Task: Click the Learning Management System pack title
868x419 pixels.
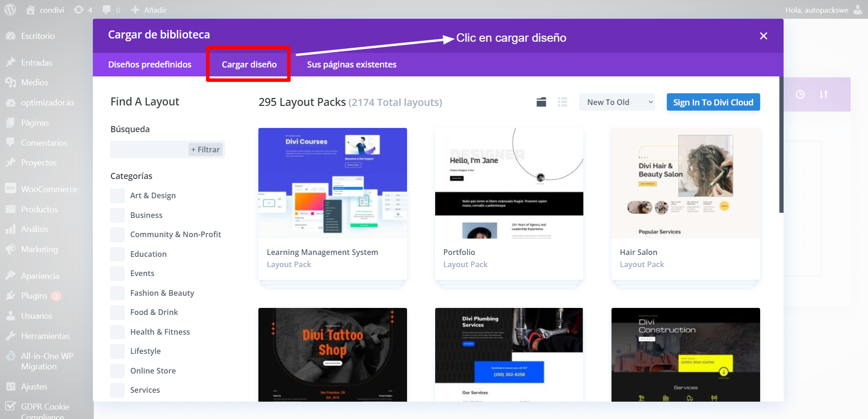Action: coord(322,252)
